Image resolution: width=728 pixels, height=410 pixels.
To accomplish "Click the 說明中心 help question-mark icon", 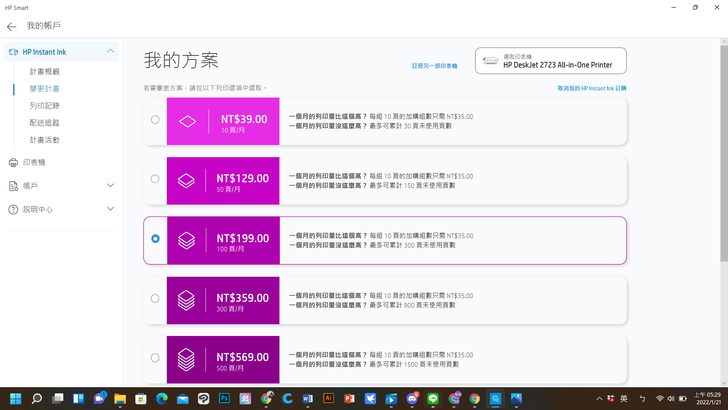I will [x=13, y=209].
